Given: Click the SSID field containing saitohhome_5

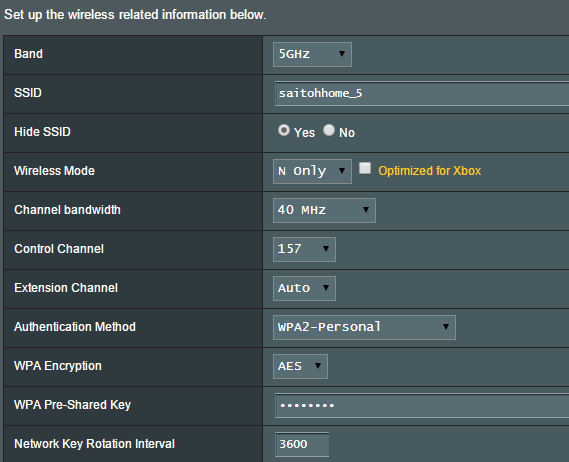Looking at the screenshot, I should point(422,94).
